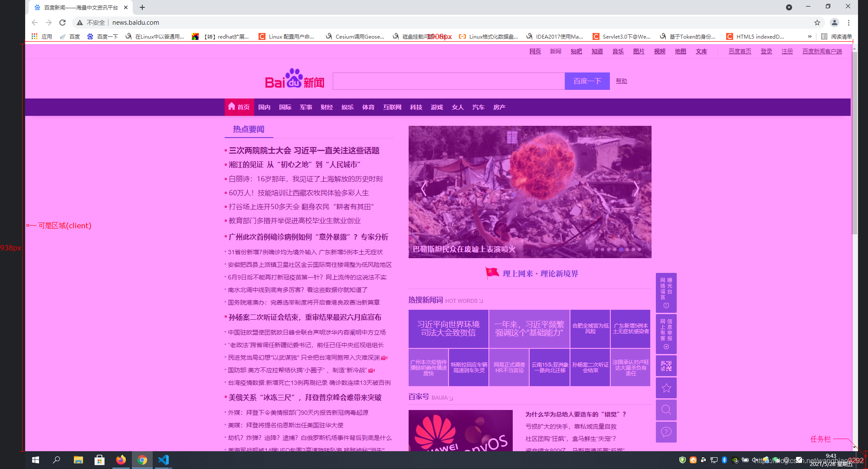This screenshot has width=868, height=469.
Task: Show next slide in news carousel
Action: [636, 189]
